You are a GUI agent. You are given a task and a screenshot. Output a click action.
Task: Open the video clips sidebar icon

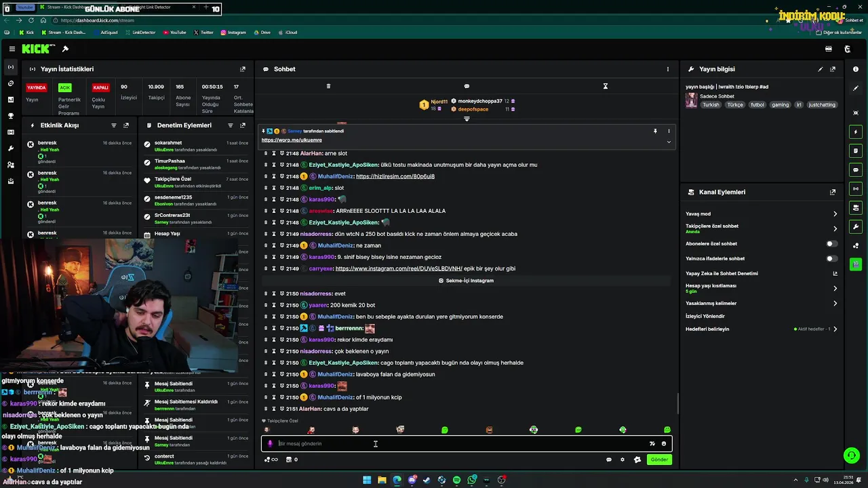click(x=10, y=132)
